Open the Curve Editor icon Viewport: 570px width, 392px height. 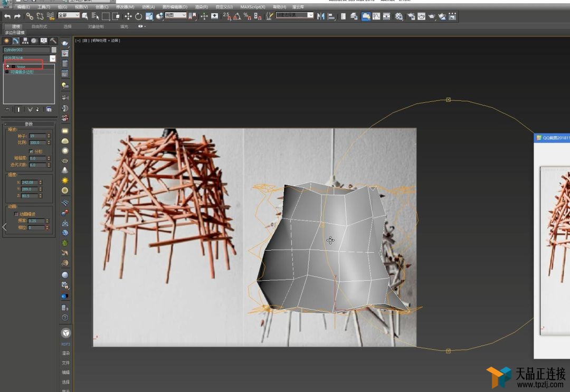tap(376, 16)
